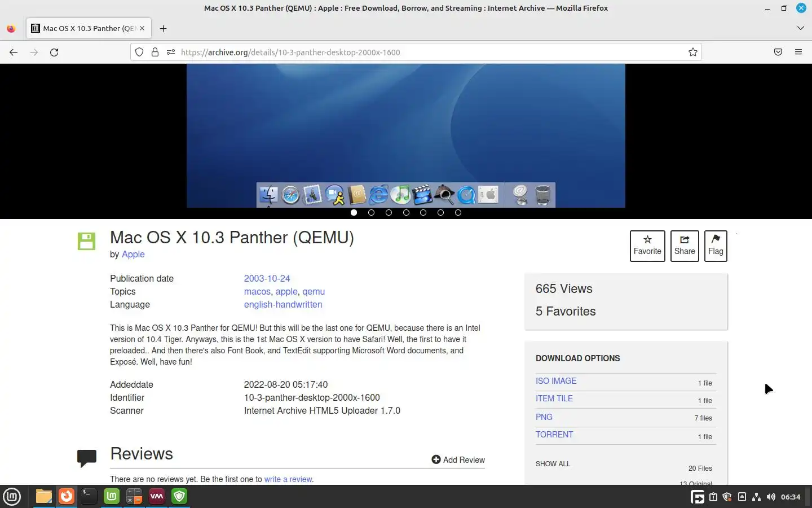Show the sixth carousel screenshot
812x508 pixels.
click(440, 213)
